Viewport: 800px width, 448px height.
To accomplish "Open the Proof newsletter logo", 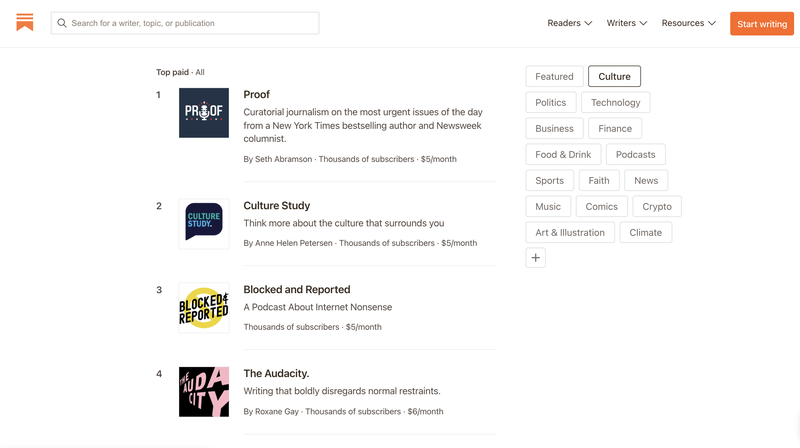I will [204, 113].
